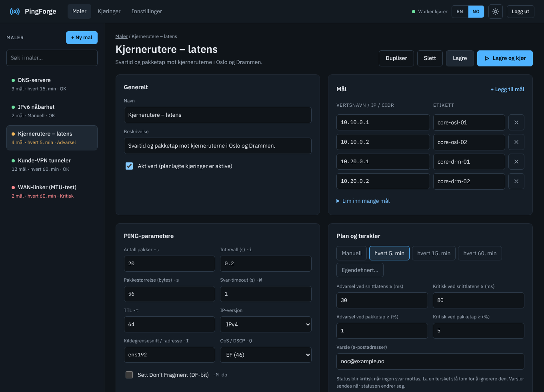
Task: Switch language to NO
Action: 476,12
